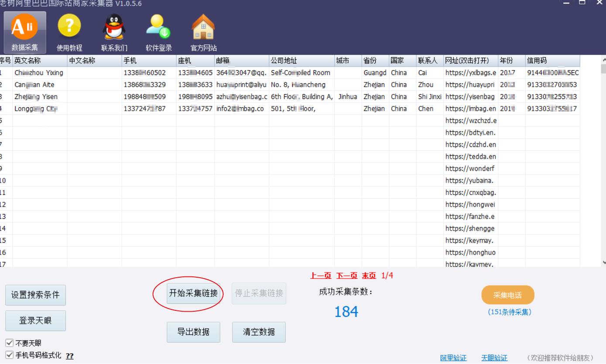This screenshot has width=606, height=364.
Task: Click the (151条待采集) pending label
Action: coord(510,312)
